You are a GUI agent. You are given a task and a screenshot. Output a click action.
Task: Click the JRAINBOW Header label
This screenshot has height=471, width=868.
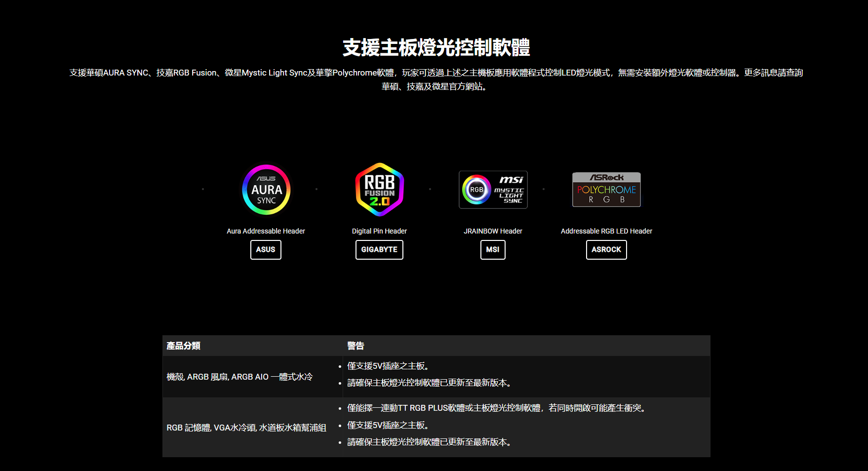(493, 231)
